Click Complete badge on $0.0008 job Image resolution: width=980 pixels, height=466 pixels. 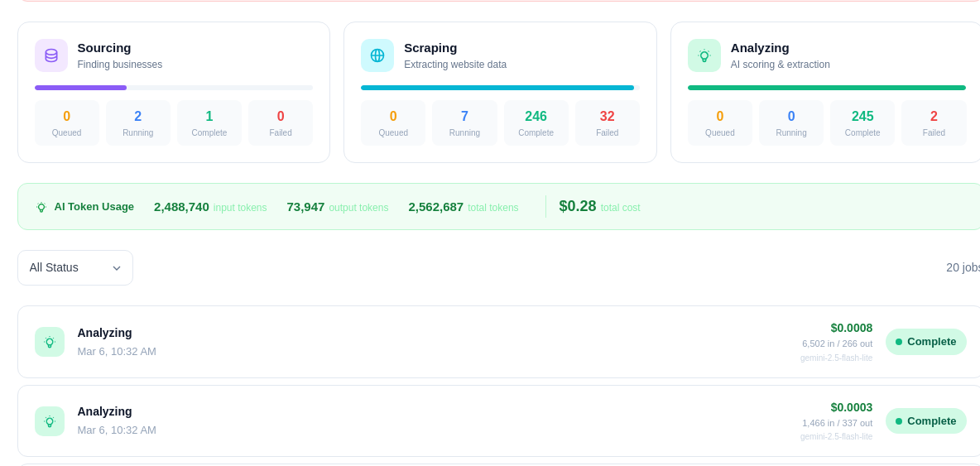926,342
